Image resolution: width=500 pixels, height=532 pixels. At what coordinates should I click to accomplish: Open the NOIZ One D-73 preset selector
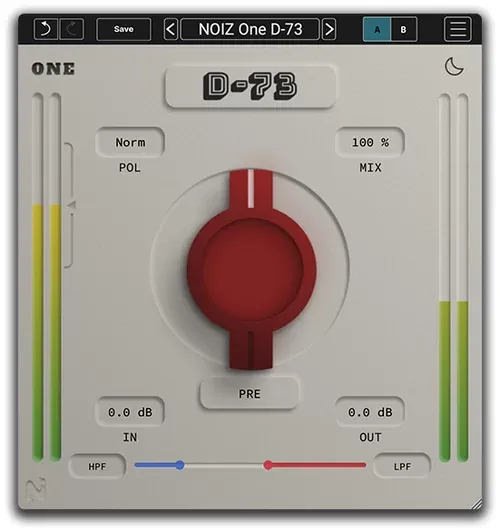pyautogui.click(x=250, y=29)
